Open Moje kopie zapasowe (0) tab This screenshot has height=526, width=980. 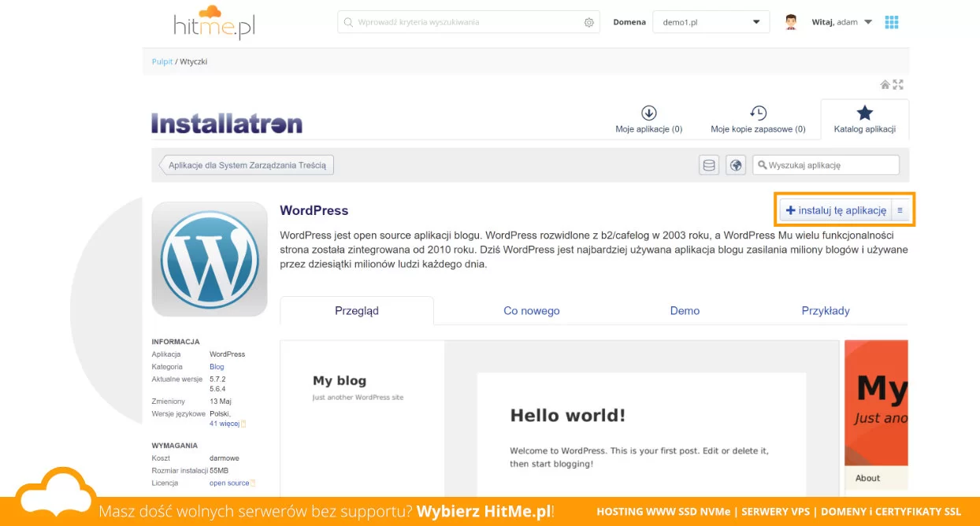(758, 120)
